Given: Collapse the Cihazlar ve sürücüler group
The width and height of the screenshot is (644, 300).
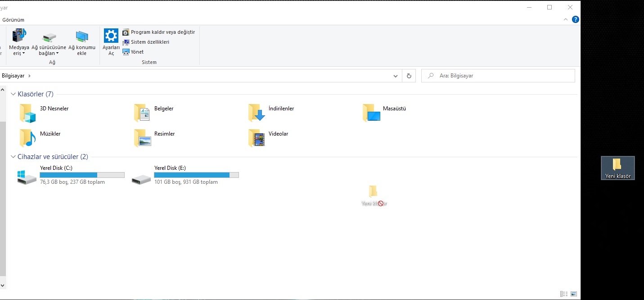Looking at the screenshot, I should (13, 157).
